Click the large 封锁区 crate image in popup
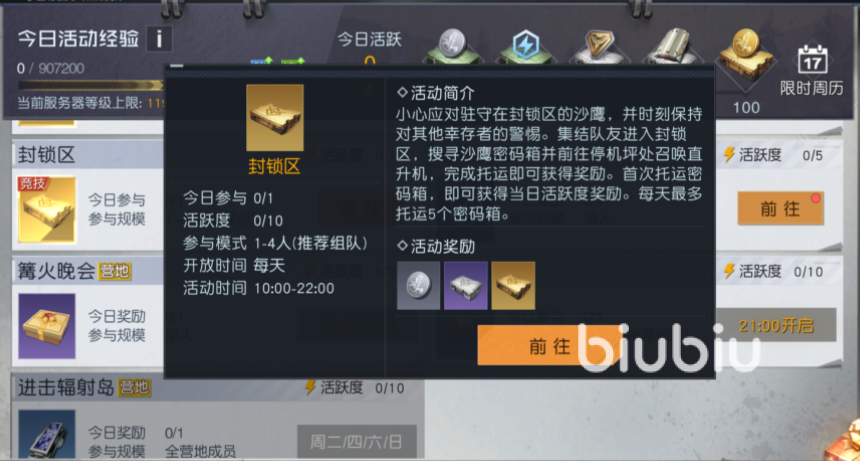This screenshot has width=860, height=461. pos(275,117)
